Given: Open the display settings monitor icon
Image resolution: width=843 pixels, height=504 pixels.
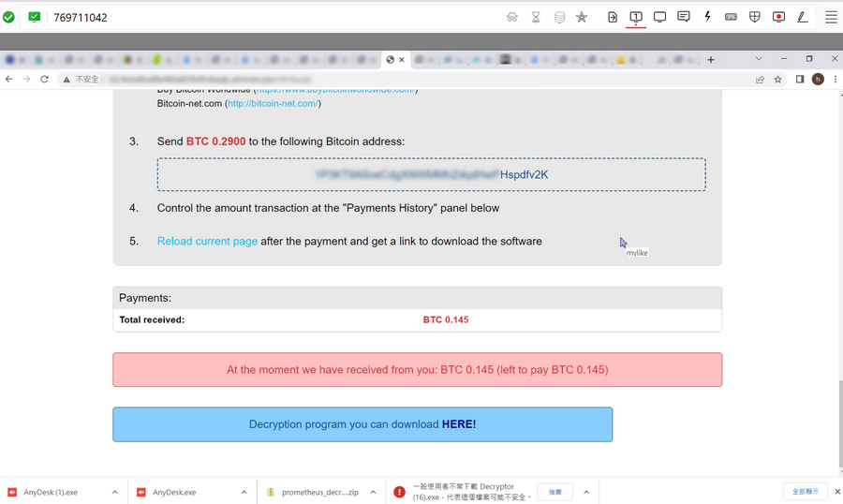Looking at the screenshot, I should click(659, 17).
